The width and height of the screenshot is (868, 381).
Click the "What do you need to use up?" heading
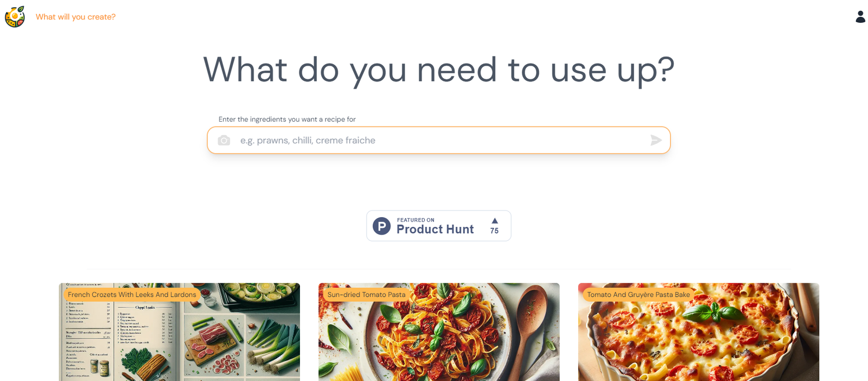[438, 70]
